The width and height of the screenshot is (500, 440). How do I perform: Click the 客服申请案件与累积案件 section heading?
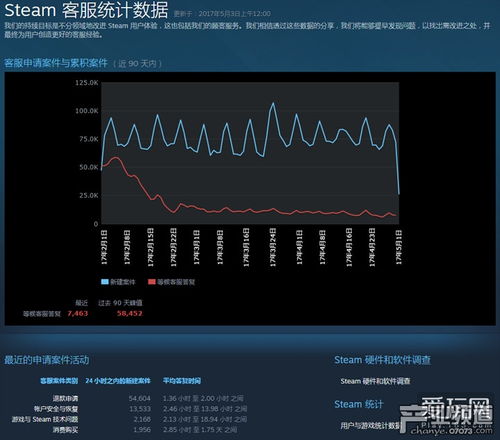[x=56, y=63]
